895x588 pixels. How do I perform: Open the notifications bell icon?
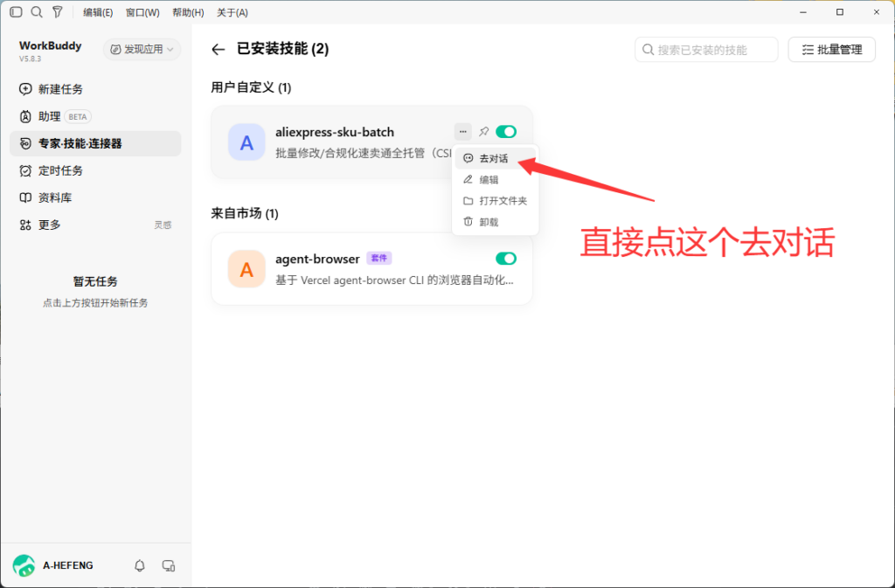click(139, 565)
